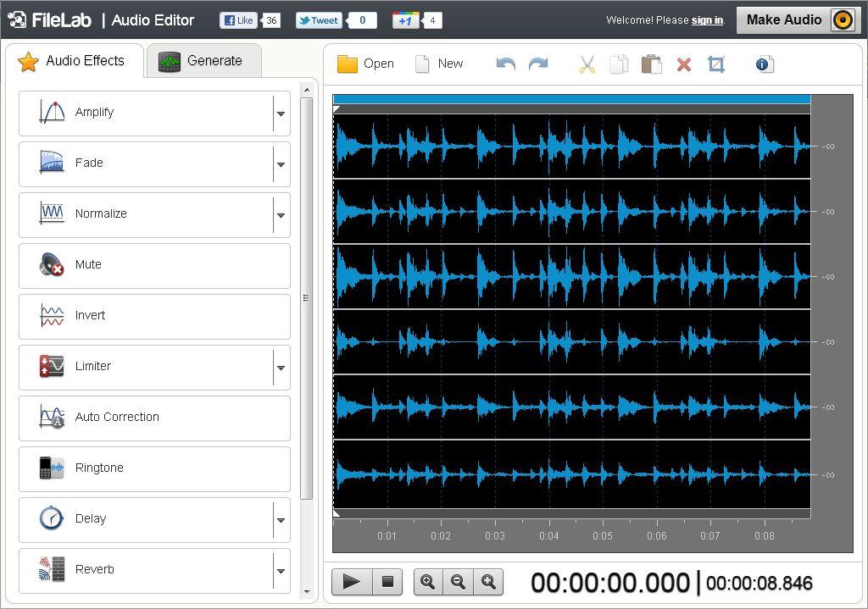Viewport: 868px width, 609px height.
Task: Click the Make Audio button
Action: tap(798, 20)
